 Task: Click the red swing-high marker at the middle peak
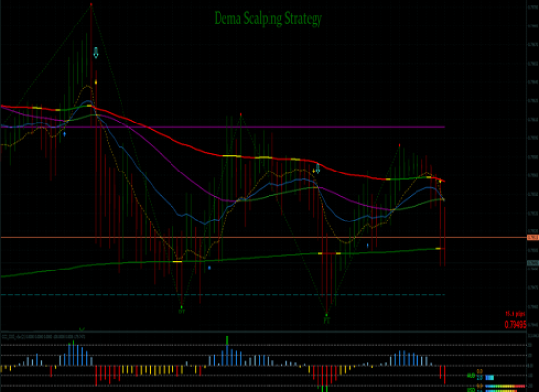(241, 114)
